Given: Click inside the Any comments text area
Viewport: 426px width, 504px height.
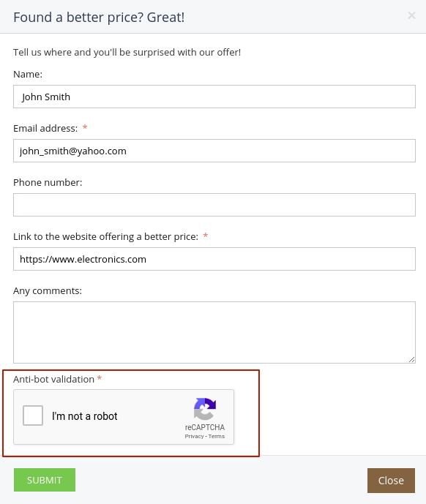Looking at the screenshot, I should [214, 332].
